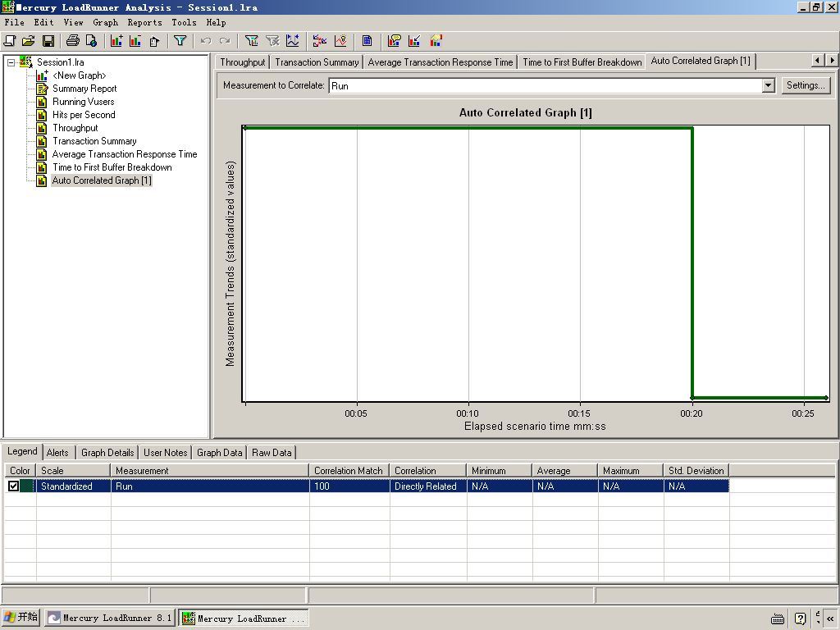Select Throughput in the session tree
This screenshot has height=630, width=840.
pyautogui.click(x=75, y=128)
